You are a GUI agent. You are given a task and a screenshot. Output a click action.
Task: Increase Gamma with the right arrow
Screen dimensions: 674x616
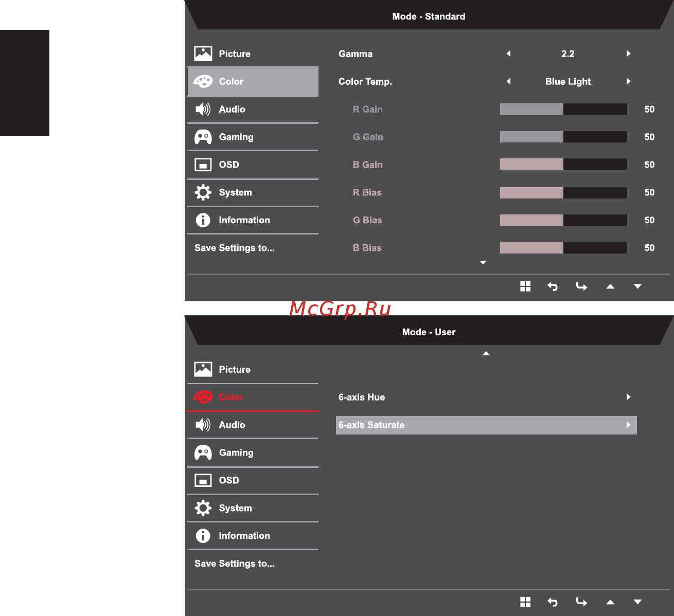click(629, 53)
